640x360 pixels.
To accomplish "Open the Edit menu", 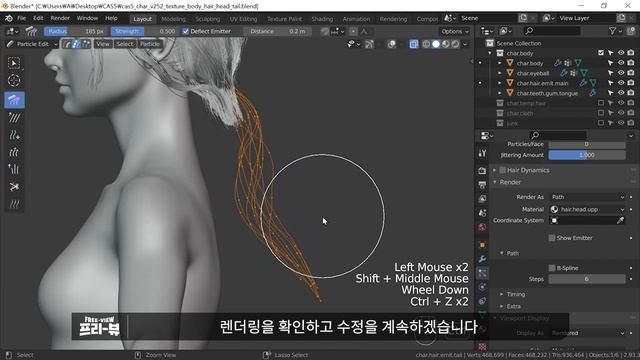I will [38, 18].
